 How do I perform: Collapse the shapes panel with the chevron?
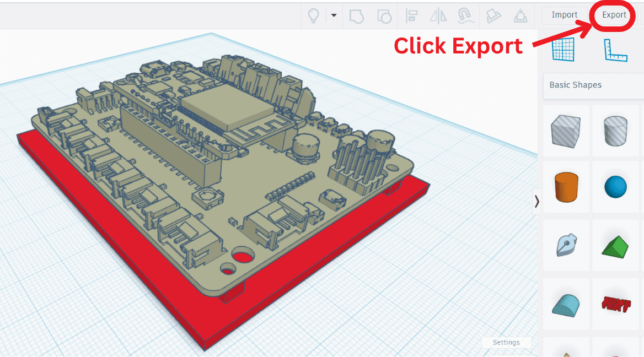pos(537,202)
